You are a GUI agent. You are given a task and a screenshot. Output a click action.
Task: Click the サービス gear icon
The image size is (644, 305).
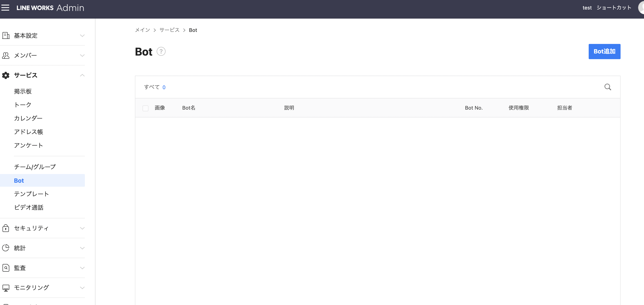(6, 75)
